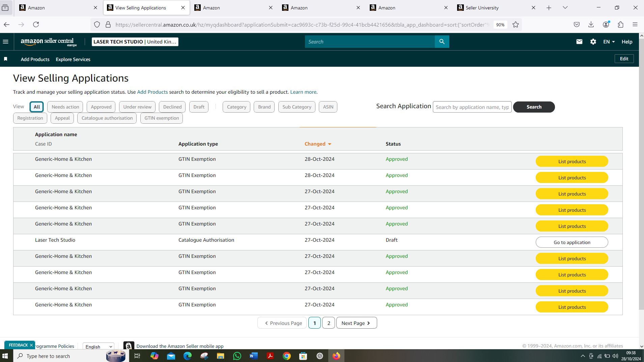Screen dimensions: 644x362
Task: Click the Edit button in the nav bar
Action: pos(624,59)
